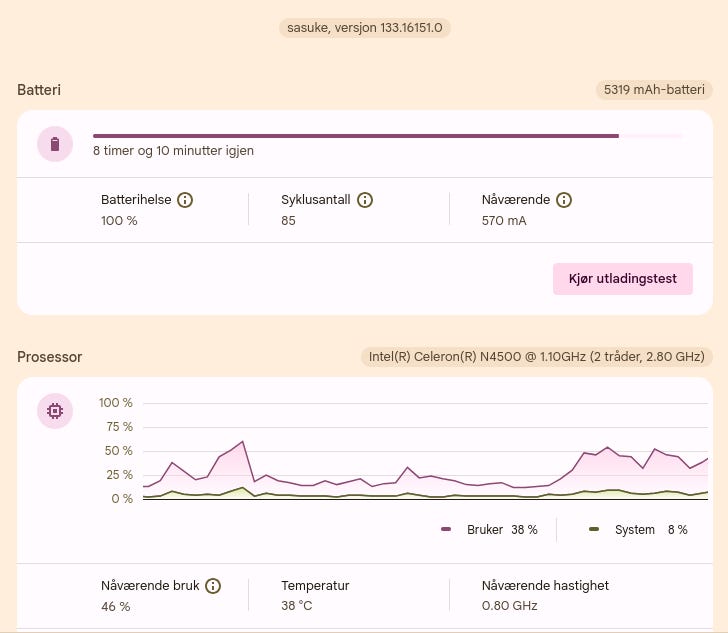Click the info icon beside Syklusantall
The height and width of the screenshot is (633, 728).
[x=365, y=200]
